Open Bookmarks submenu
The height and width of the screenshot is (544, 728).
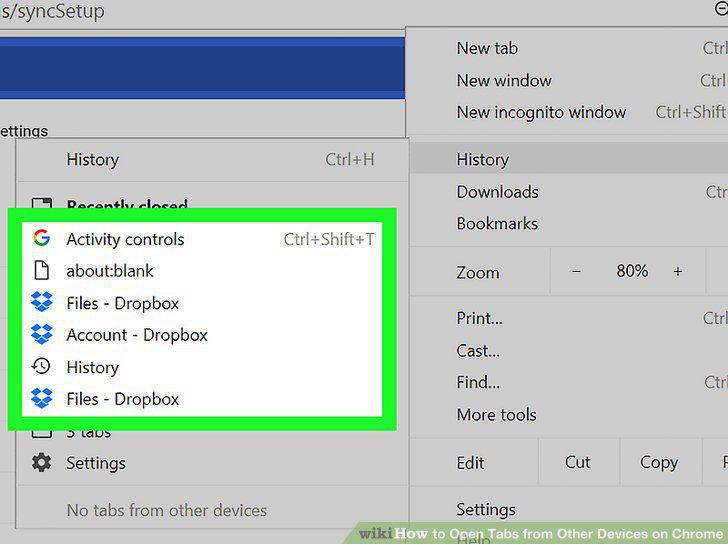point(569,224)
